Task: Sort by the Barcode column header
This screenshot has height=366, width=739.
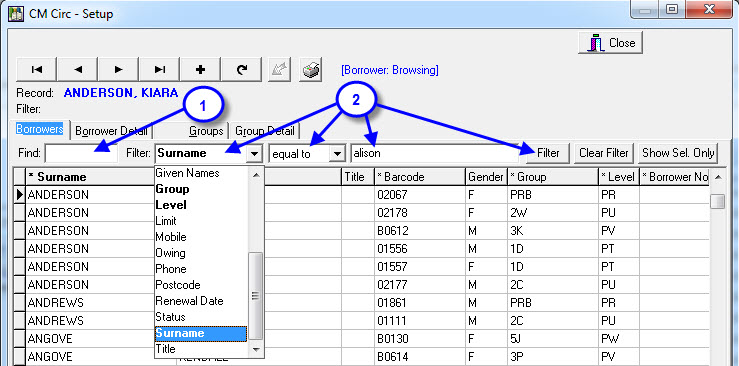Action: (x=420, y=177)
